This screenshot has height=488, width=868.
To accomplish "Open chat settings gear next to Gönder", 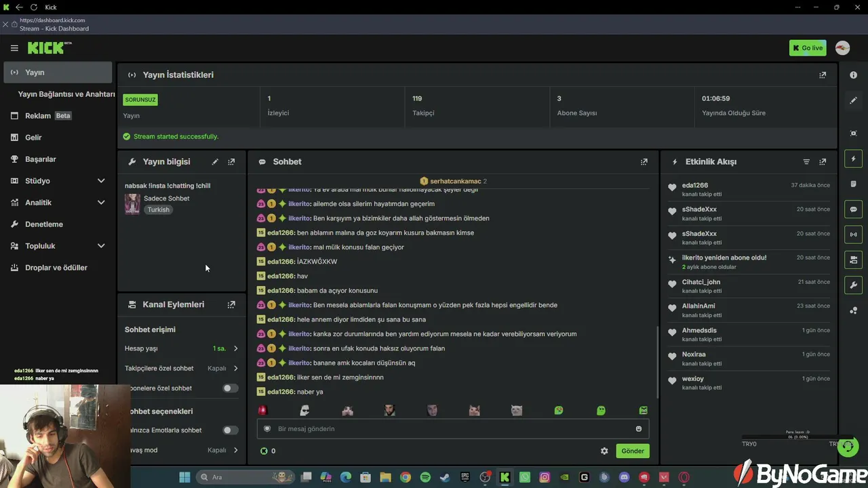I will (x=604, y=451).
